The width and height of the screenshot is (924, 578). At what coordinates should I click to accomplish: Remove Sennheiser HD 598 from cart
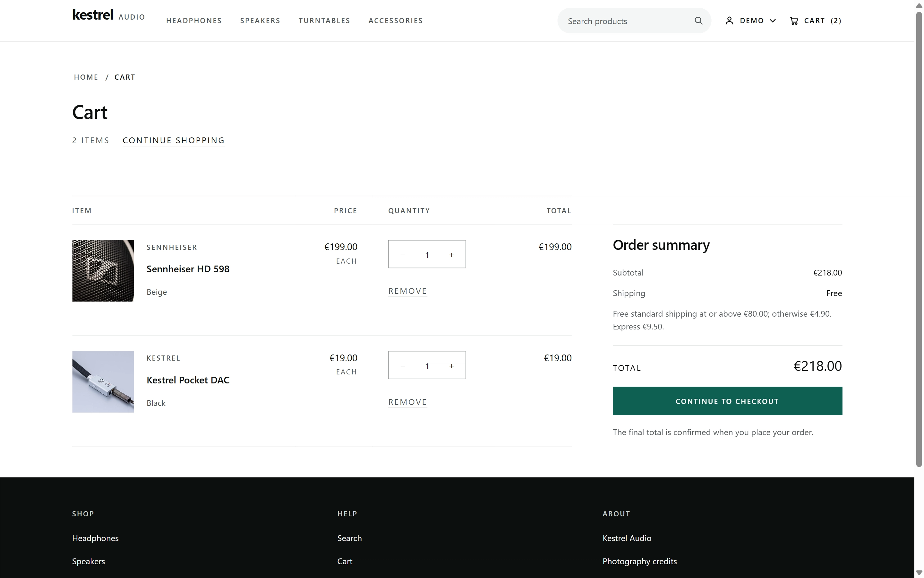407,291
